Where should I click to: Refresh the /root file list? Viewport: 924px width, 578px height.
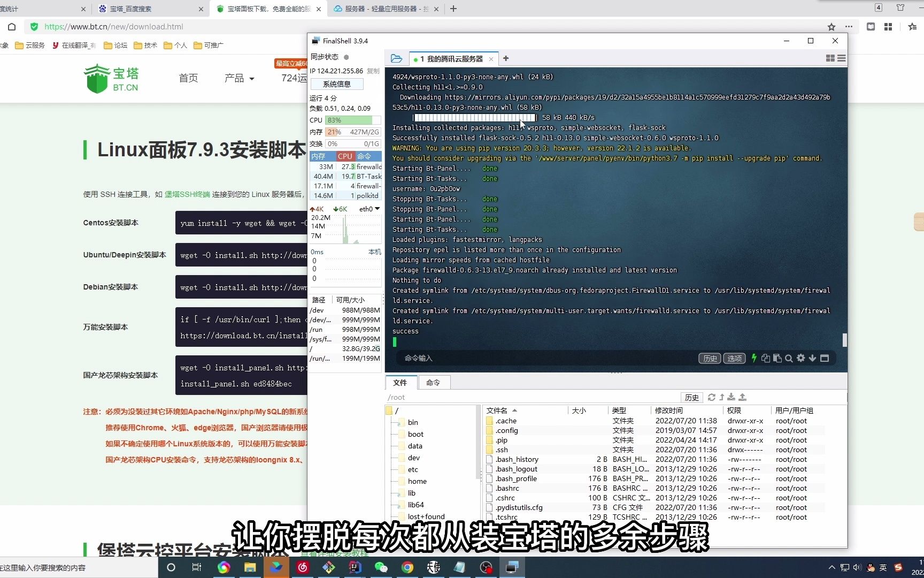click(x=712, y=397)
